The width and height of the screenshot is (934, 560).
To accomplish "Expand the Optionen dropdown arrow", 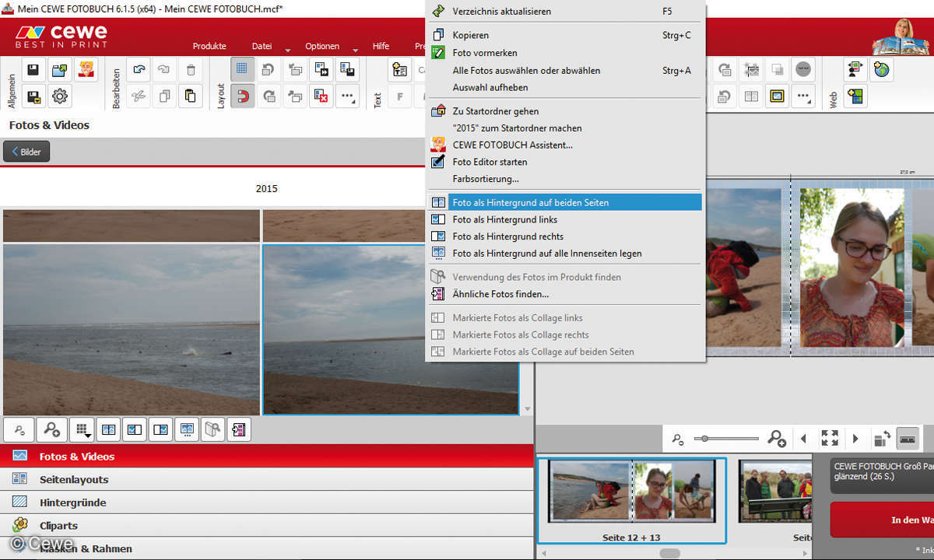I will point(356,51).
